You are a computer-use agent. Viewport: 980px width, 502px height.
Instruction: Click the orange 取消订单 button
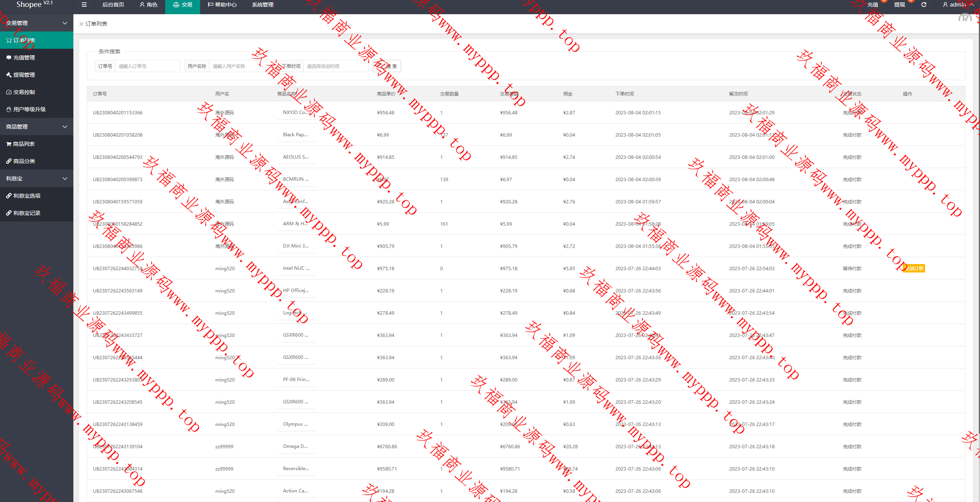(x=914, y=268)
